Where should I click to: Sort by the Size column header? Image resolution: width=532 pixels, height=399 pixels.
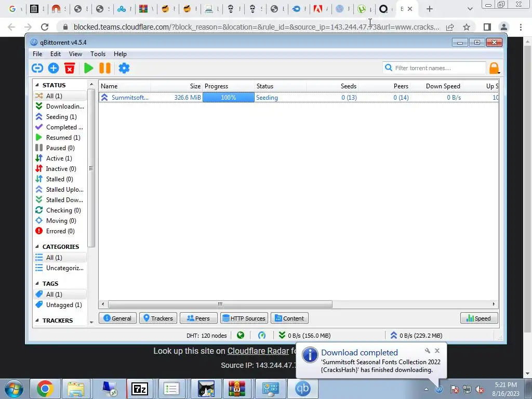pos(177,86)
